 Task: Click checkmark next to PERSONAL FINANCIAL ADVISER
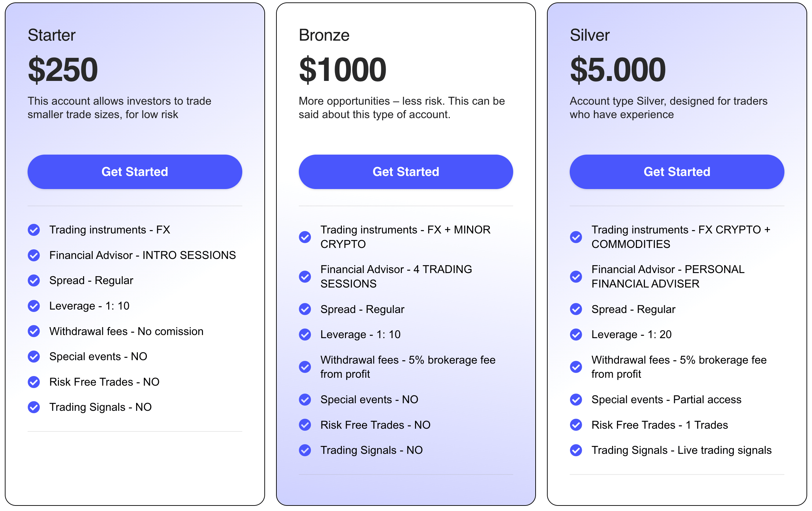576,277
